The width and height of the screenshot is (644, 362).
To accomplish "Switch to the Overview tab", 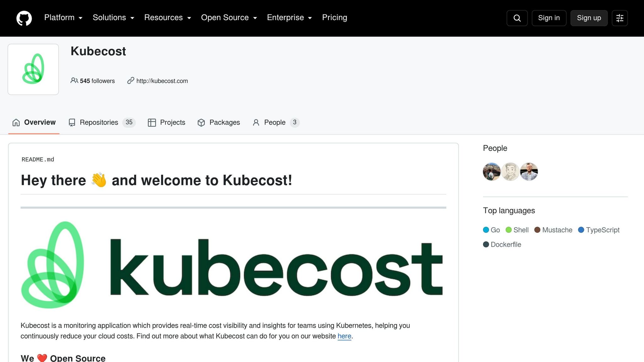I will [x=34, y=123].
